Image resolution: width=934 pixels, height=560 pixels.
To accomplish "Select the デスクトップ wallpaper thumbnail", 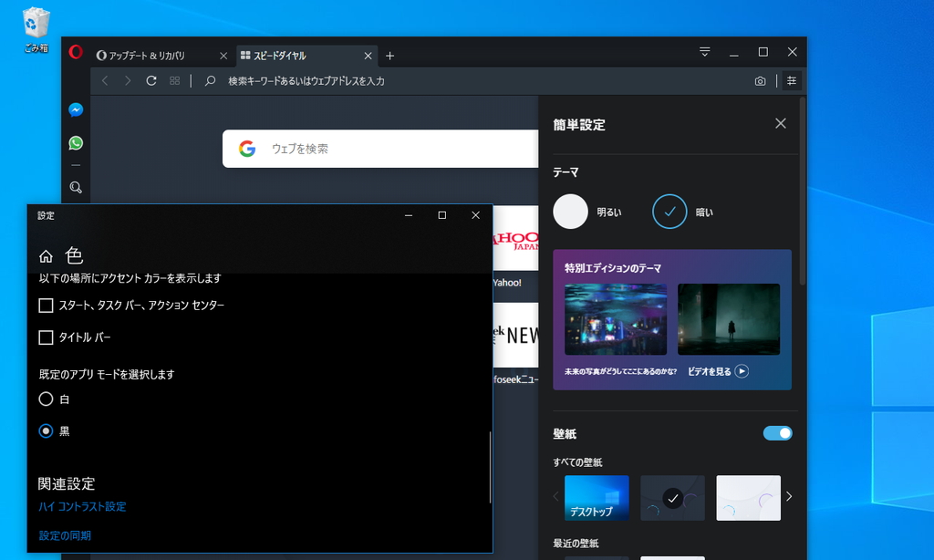I will 597,497.
